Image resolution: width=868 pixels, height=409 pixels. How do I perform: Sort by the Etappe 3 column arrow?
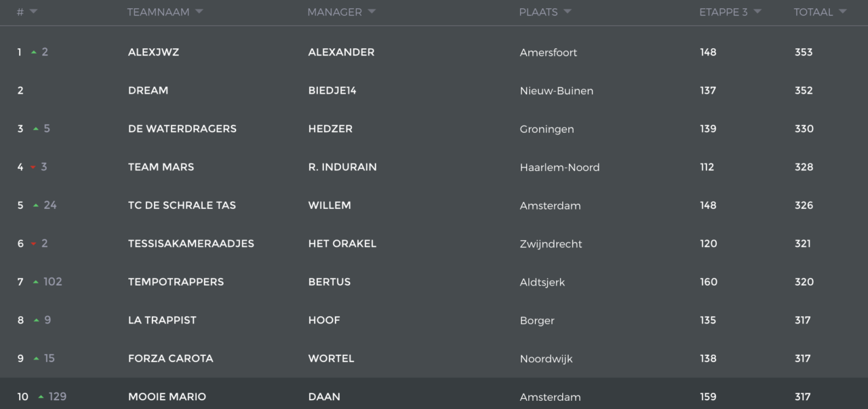tap(757, 12)
